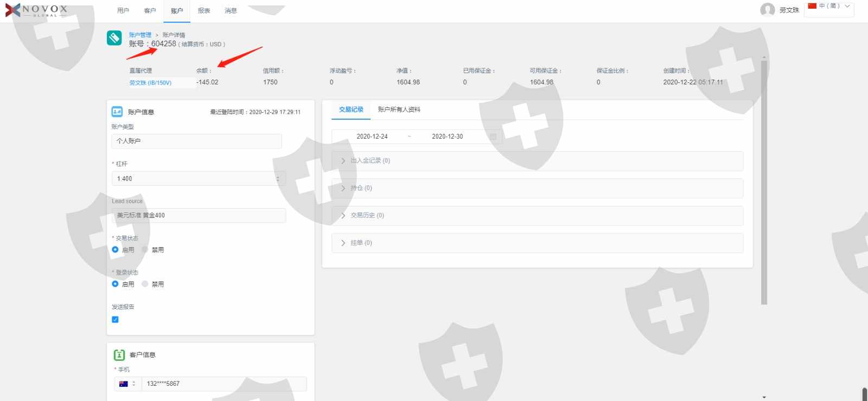Click the user avatar icon

click(767, 10)
